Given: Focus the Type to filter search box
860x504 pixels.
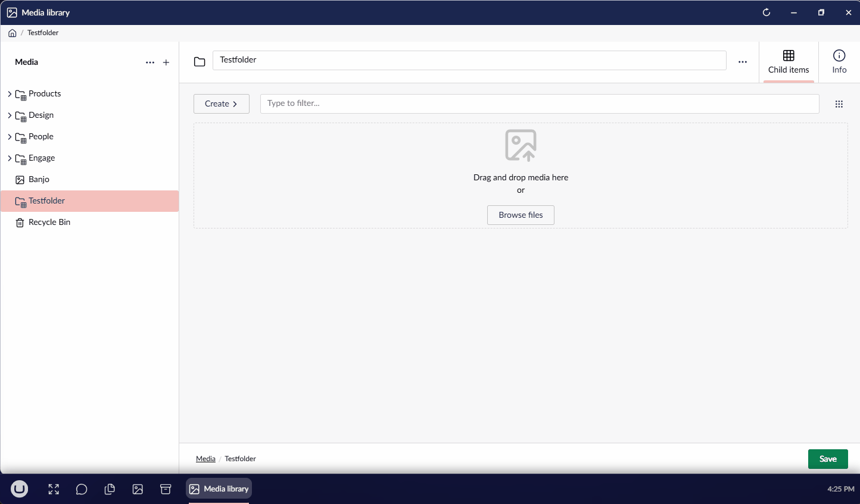Looking at the screenshot, I should [x=540, y=104].
